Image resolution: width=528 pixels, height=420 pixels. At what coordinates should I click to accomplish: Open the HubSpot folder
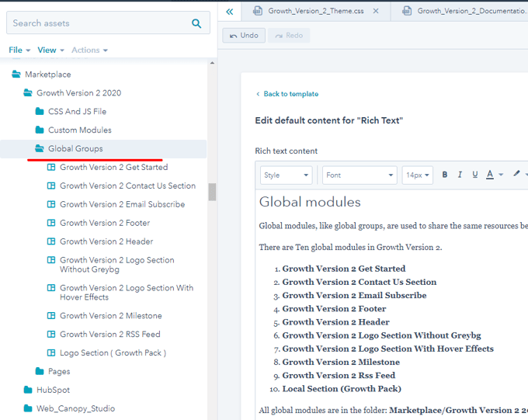[53, 390]
